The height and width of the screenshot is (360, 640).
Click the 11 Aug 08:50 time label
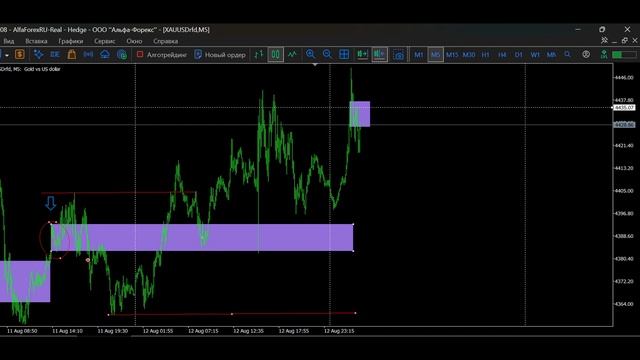click(x=22, y=331)
